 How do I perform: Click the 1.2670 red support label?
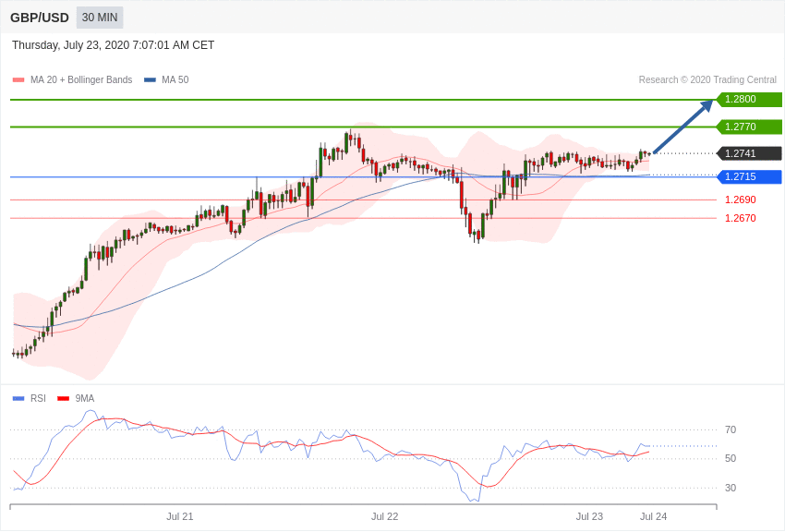tap(741, 218)
